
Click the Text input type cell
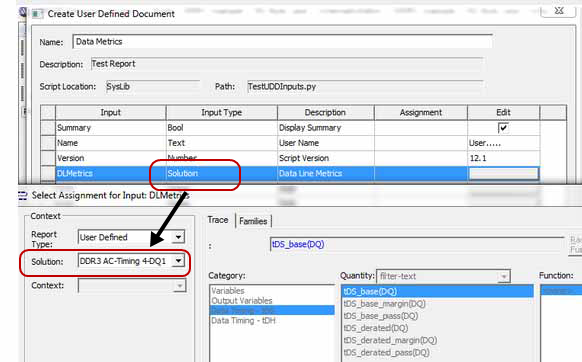pos(222,143)
